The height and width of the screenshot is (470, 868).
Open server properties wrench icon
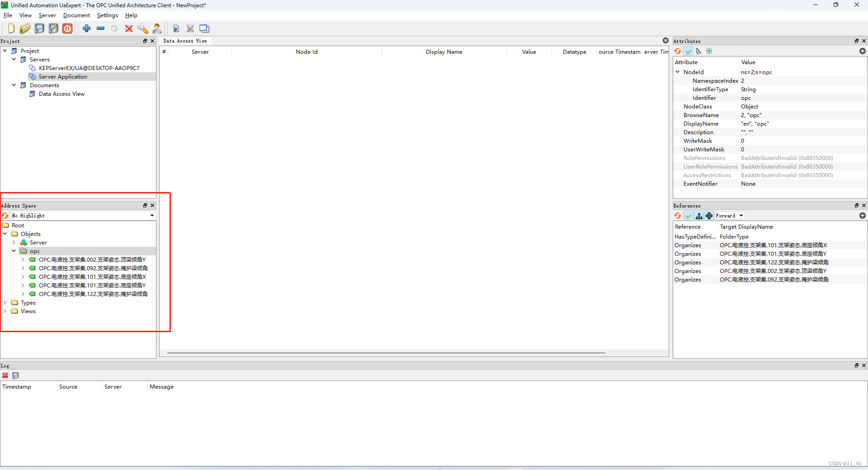(x=143, y=28)
